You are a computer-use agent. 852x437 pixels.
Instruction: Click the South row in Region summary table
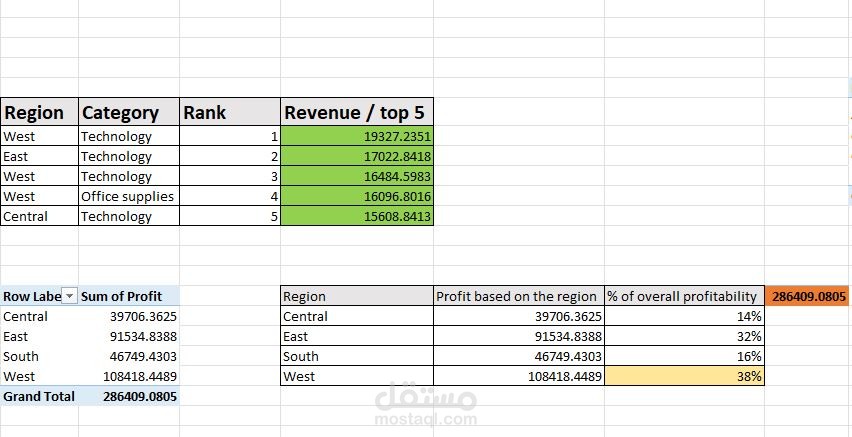coord(522,357)
